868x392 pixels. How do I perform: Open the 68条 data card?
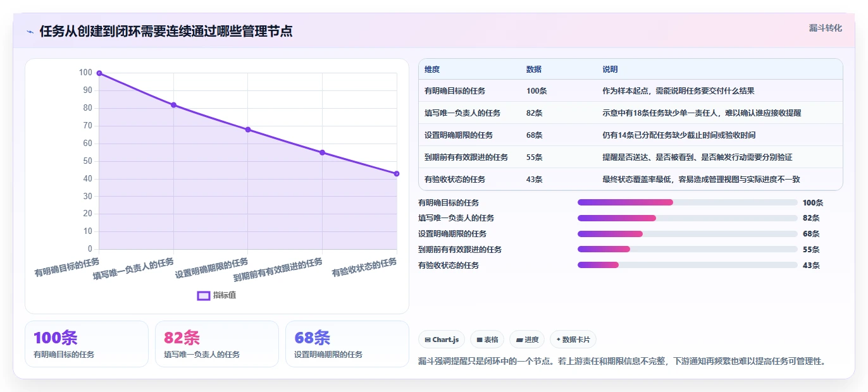click(347, 344)
